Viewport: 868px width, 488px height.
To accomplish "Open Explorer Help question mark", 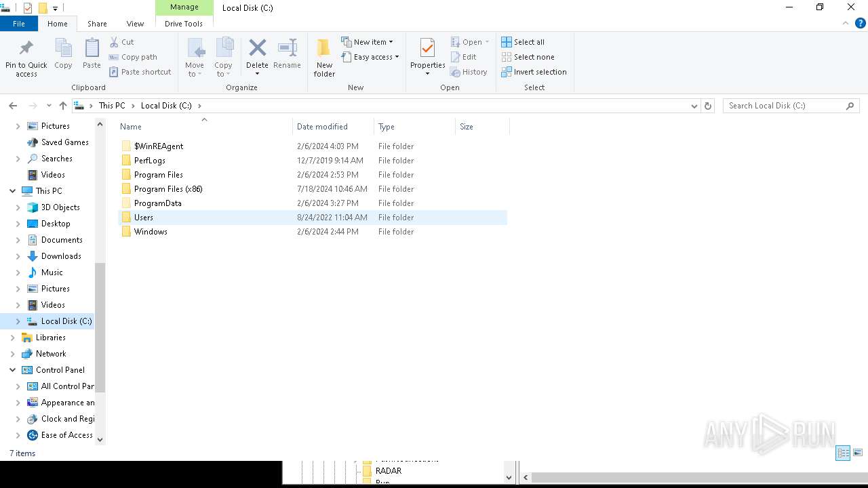I will click(860, 23).
